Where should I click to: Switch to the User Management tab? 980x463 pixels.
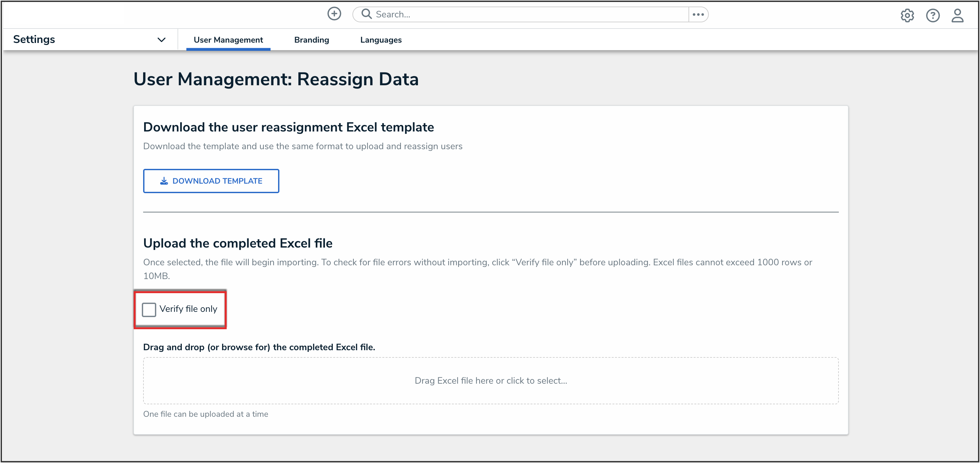pos(228,40)
